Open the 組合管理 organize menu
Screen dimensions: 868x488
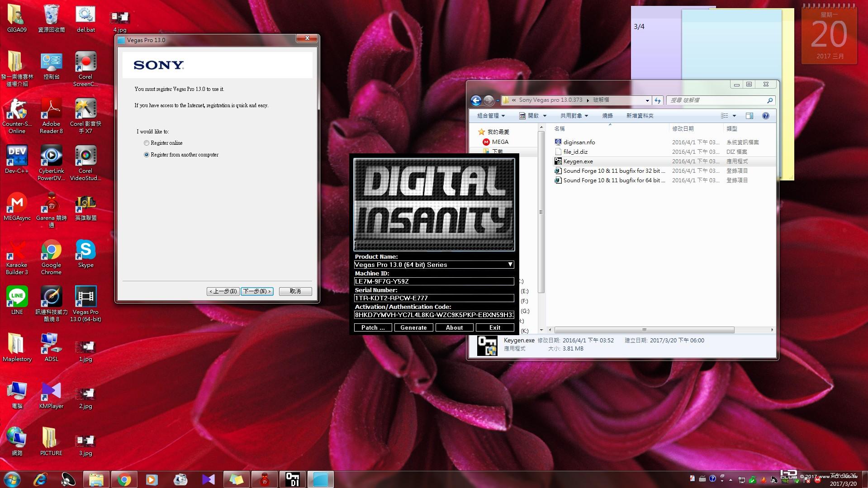[x=491, y=116]
